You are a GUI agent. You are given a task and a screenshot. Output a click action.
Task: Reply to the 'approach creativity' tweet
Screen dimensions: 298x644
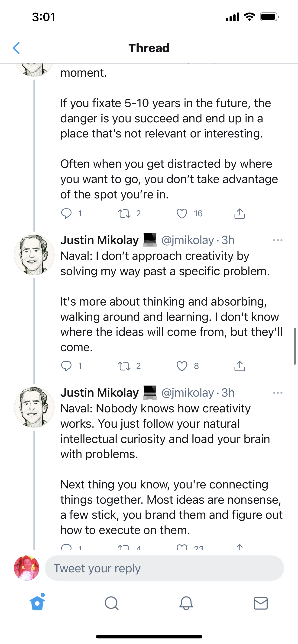coord(66,366)
